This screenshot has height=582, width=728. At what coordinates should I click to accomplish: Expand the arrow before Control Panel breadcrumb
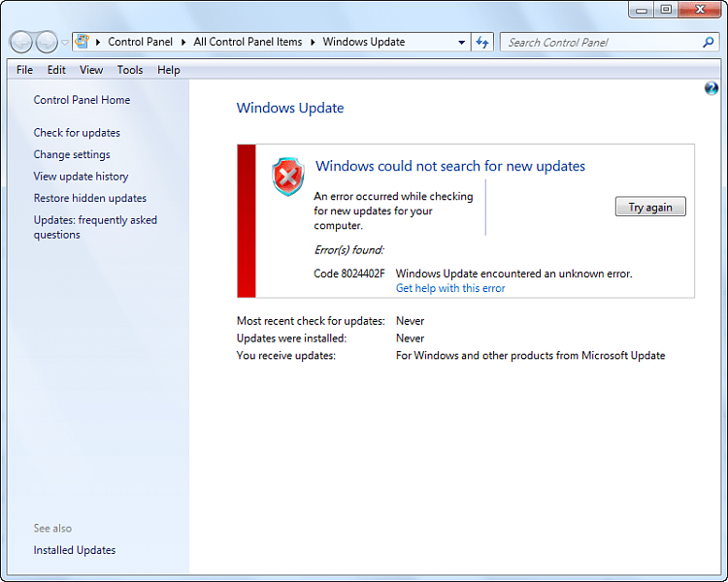98,43
